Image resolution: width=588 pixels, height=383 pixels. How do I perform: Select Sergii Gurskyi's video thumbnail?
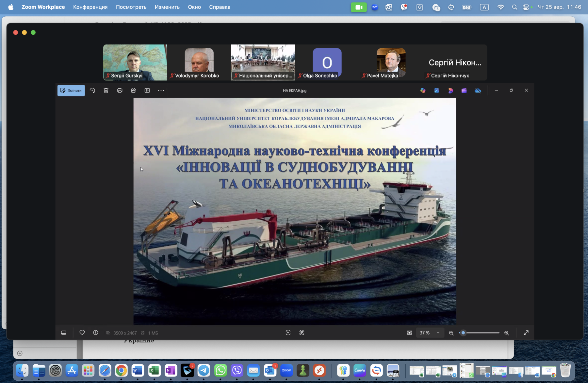[x=135, y=62]
